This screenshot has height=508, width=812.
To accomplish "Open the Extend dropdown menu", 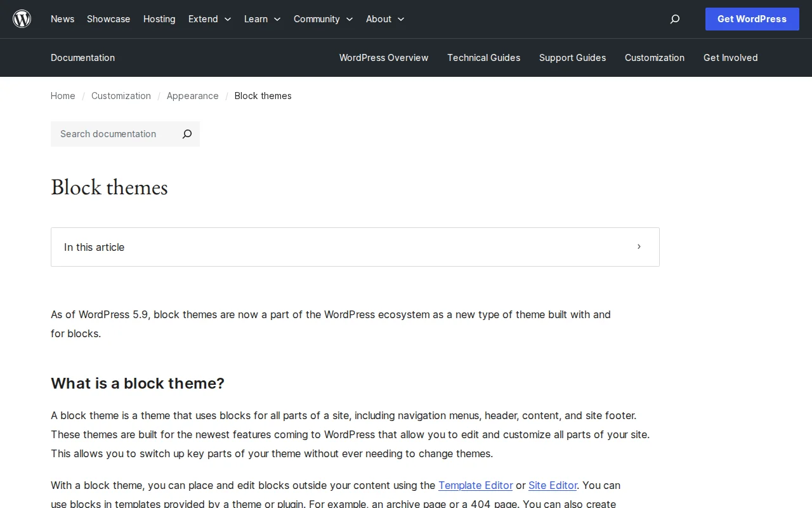I will [x=203, y=19].
